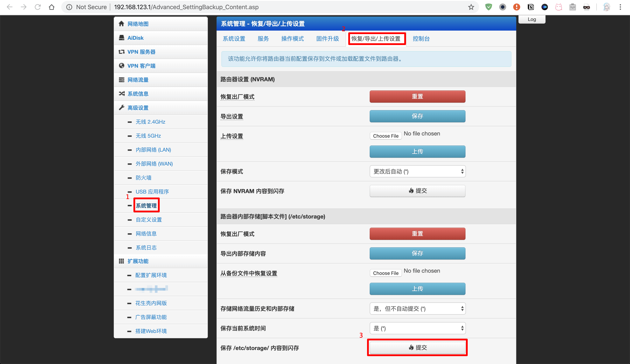This screenshot has width=630, height=364.
Task: Click the globe icon beside VPN 客户端
Action: click(121, 66)
